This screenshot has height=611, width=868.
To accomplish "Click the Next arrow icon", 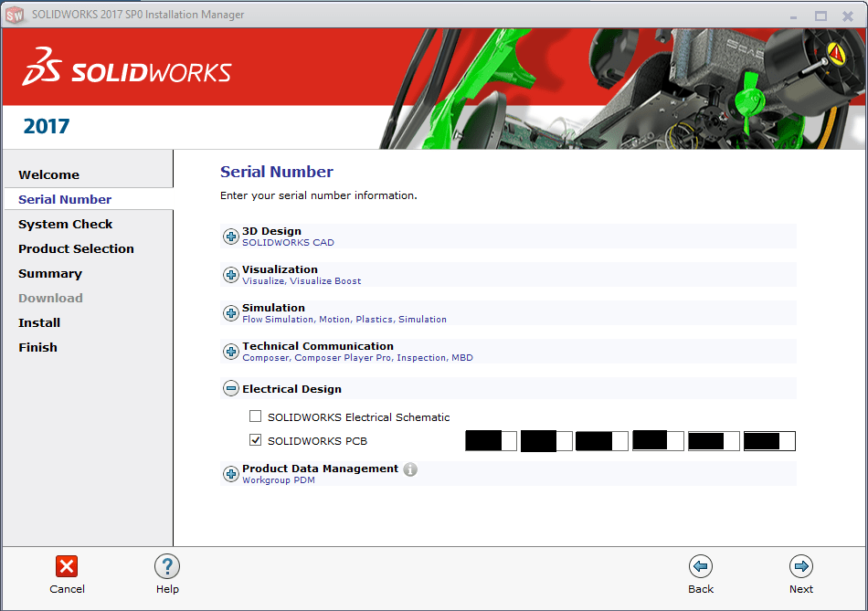I will (x=801, y=566).
